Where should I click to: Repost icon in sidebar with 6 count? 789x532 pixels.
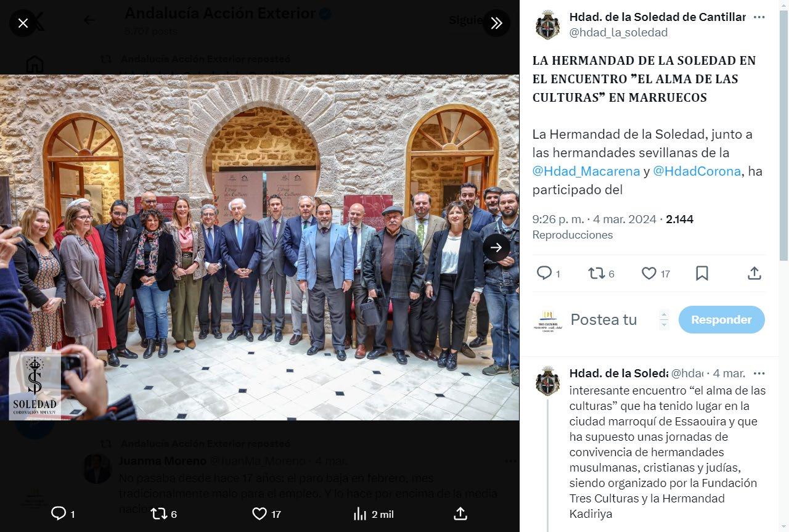596,273
